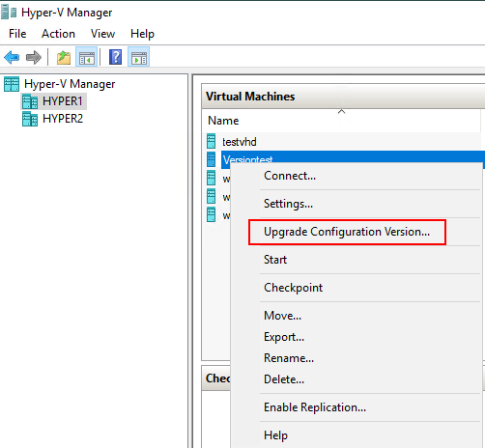
Task: Choose Upgrade Configuration Version from context menu
Action: pyautogui.click(x=347, y=232)
